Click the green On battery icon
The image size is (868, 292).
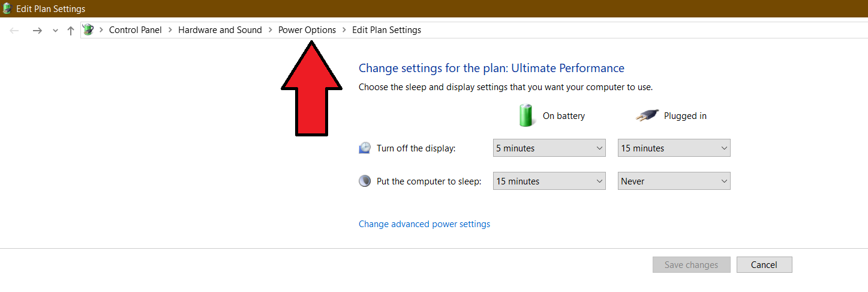pyautogui.click(x=525, y=115)
